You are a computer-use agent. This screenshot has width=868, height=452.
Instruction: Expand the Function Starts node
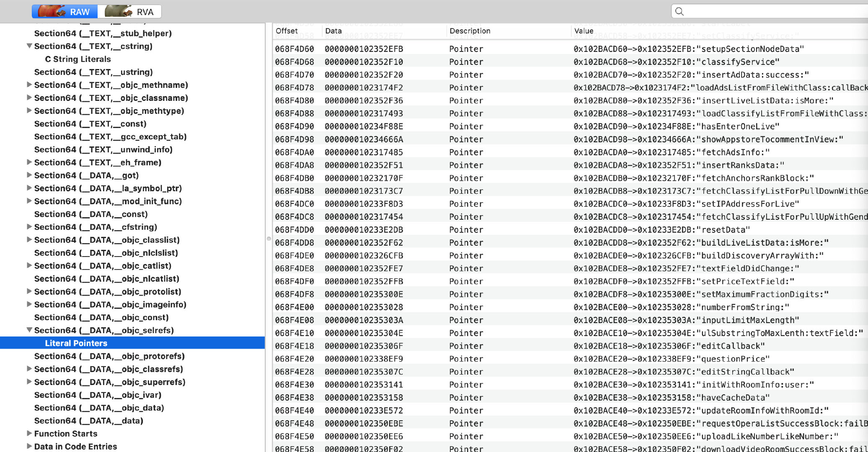pos(29,434)
